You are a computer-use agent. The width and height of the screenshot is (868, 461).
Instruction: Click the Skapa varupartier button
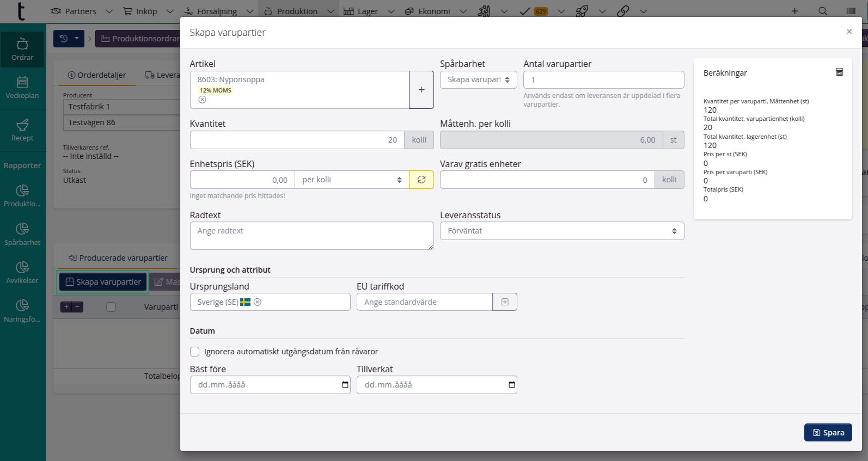pos(103,282)
